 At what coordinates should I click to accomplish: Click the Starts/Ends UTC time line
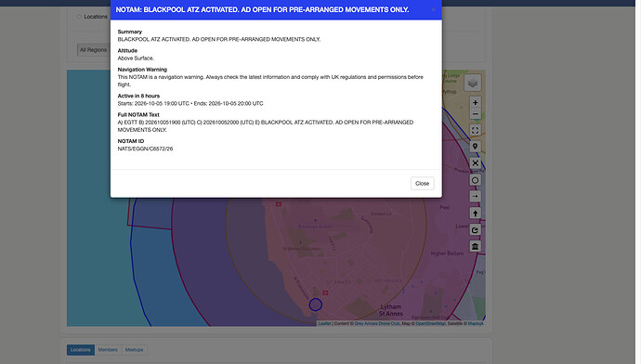point(190,103)
